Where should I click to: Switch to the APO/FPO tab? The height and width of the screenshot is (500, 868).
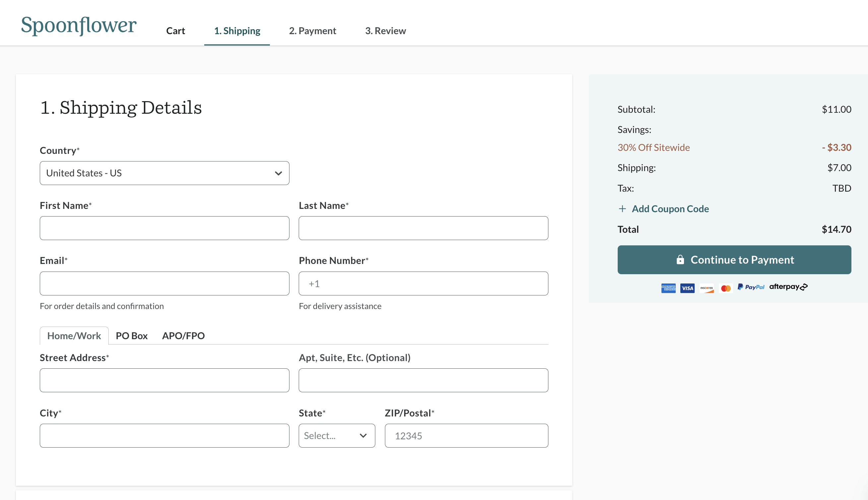183,336
